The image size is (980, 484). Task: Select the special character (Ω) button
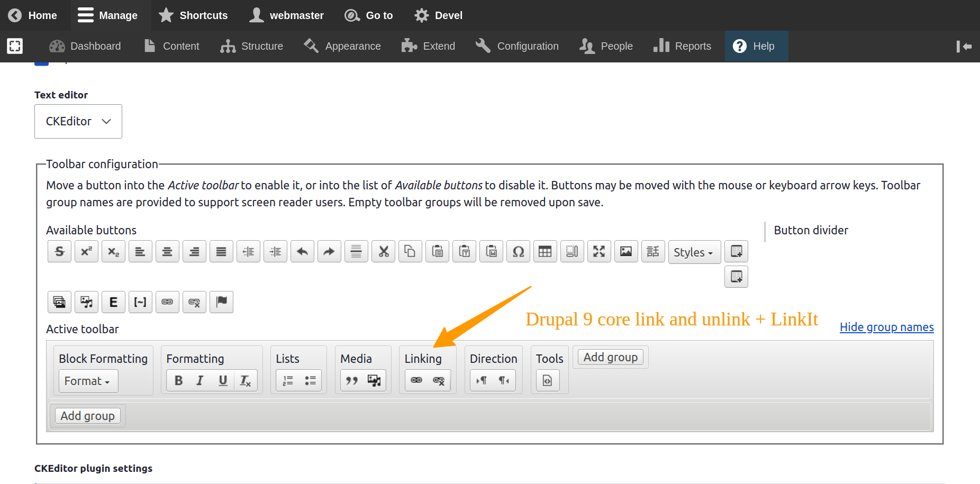coord(518,251)
